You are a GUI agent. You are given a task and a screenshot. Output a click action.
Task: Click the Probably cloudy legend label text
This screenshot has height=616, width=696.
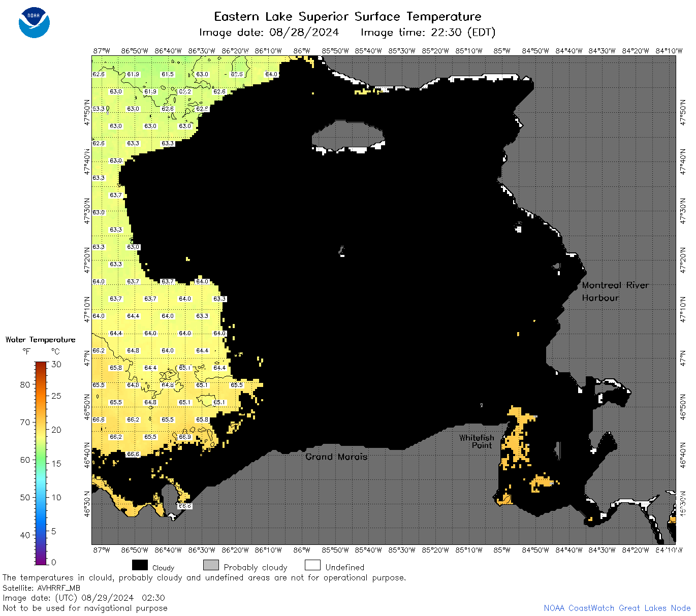coord(256,567)
